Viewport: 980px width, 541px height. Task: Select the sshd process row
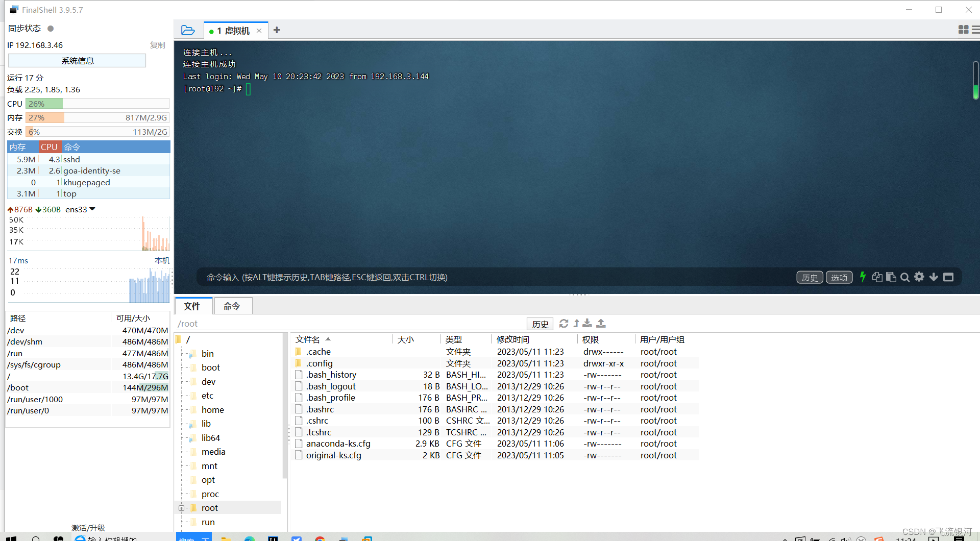(88, 159)
